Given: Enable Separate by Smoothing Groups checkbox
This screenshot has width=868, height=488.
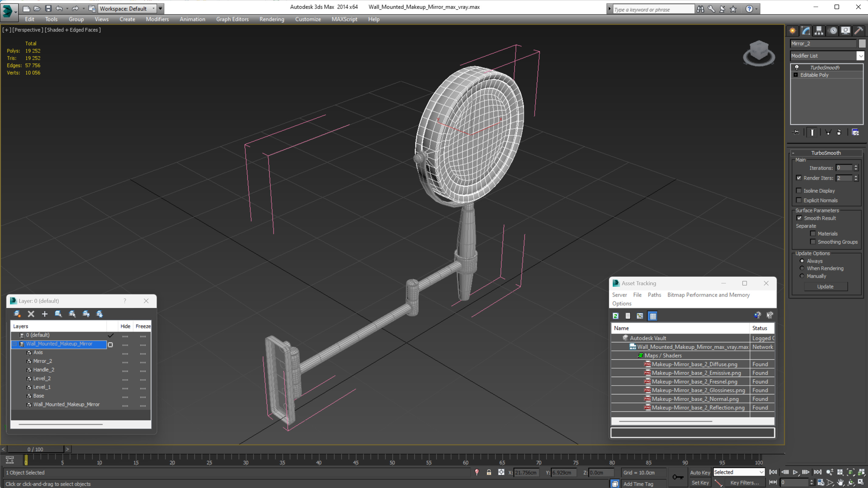Looking at the screenshot, I should click(x=813, y=242).
